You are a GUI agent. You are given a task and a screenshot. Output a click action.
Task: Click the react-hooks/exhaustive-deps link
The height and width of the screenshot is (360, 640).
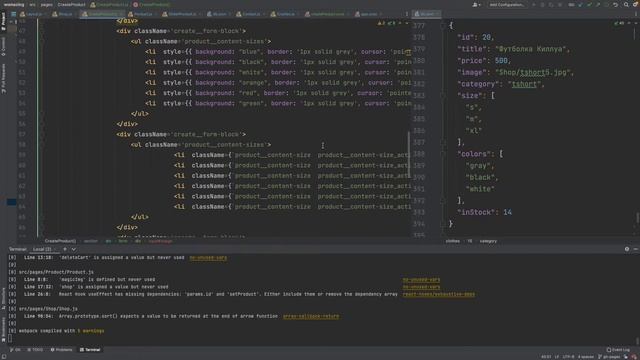tap(438, 294)
